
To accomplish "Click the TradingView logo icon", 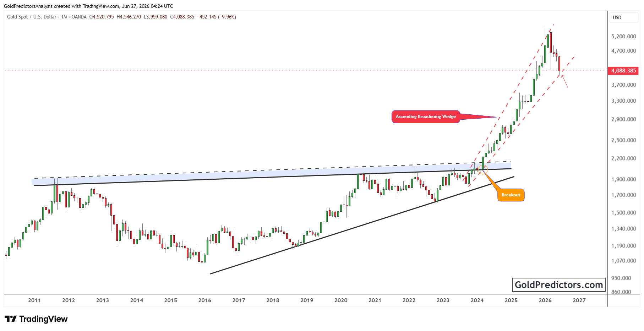I will (11, 319).
